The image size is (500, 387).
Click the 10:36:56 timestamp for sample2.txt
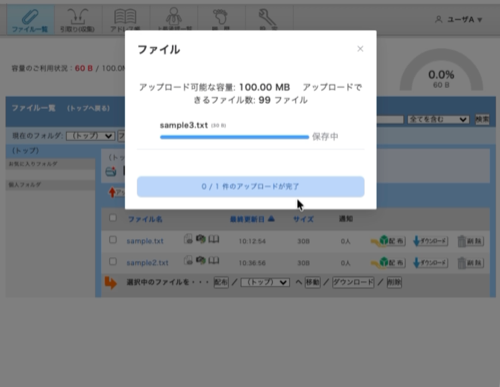[x=252, y=263]
